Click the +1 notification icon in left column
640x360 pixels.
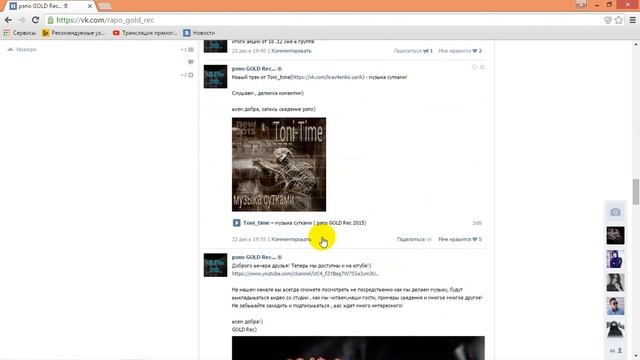pyautogui.click(x=187, y=49)
